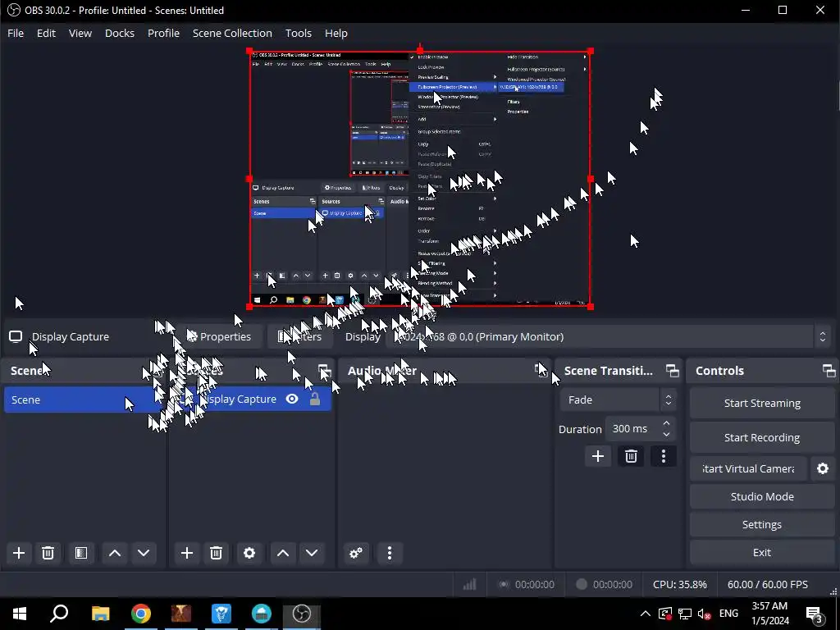This screenshot has width=840, height=630.
Task: Click the muted volume tray icon
Action: pos(704,614)
